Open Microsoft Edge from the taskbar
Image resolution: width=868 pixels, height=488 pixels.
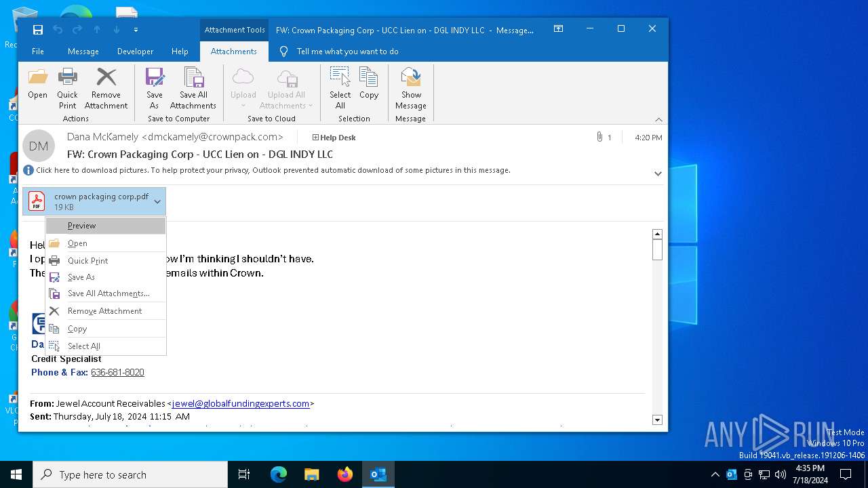click(279, 474)
